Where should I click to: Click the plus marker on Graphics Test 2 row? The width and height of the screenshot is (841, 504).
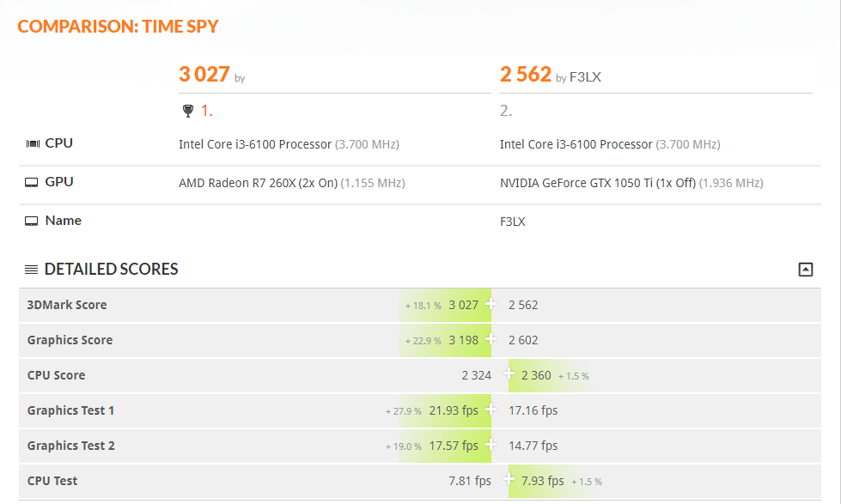(x=491, y=445)
